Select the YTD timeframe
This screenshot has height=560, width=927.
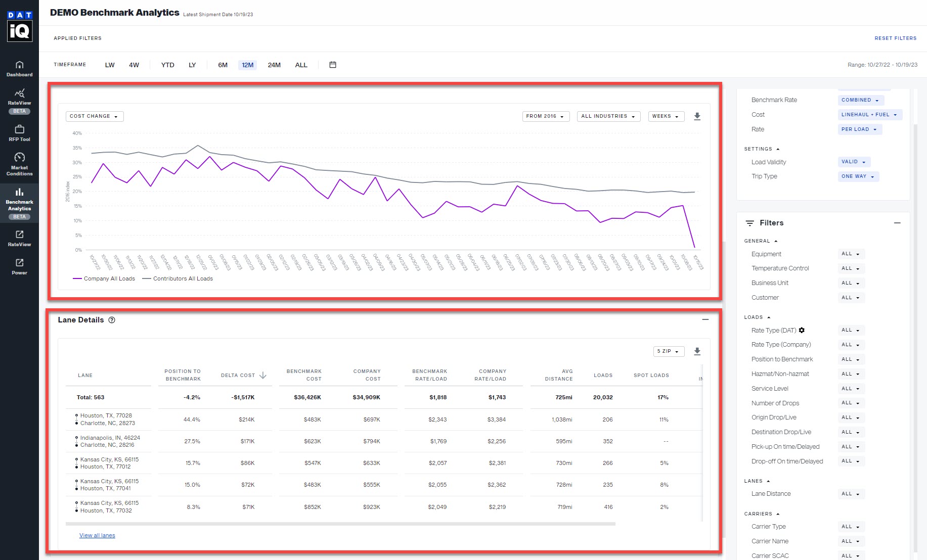coord(167,65)
